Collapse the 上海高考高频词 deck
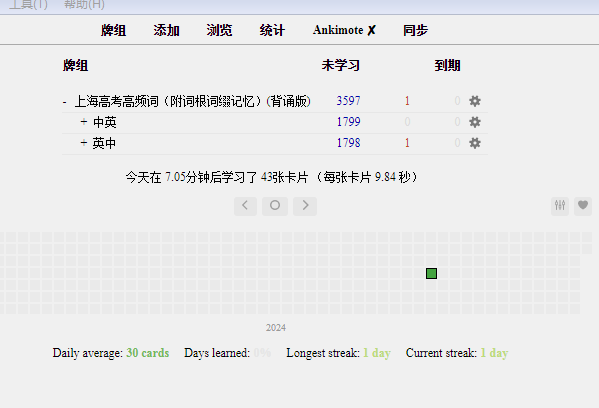599x408 pixels. [65, 102]
